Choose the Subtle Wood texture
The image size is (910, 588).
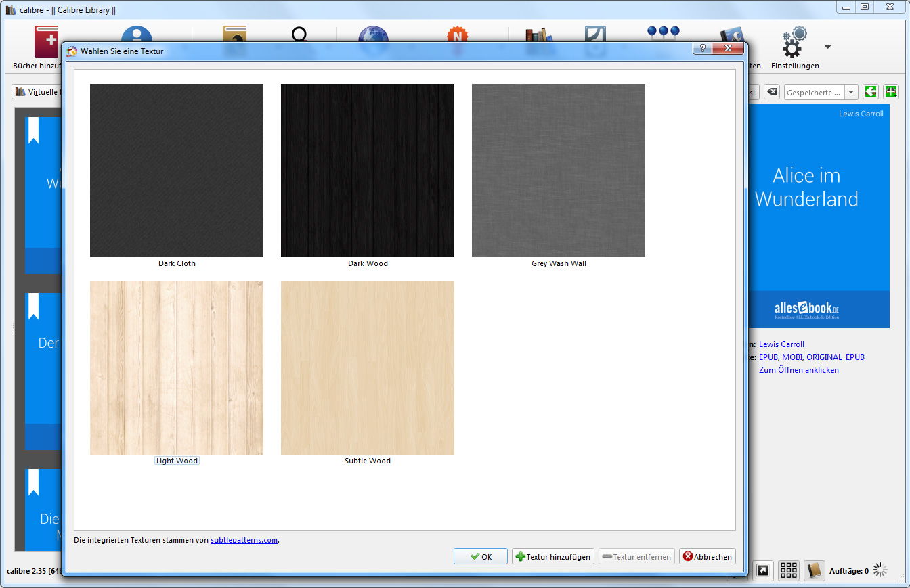pyautogui.click(x=368, y=368)
